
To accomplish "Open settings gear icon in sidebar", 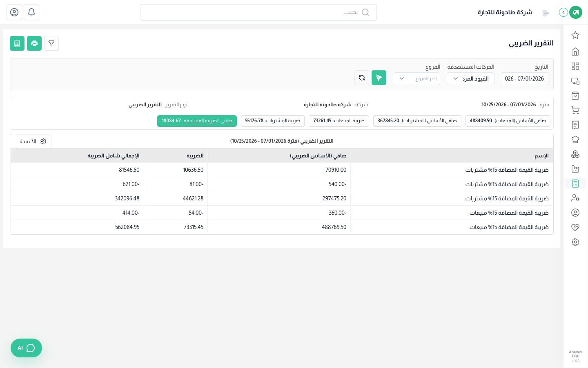I will [575, 242].
